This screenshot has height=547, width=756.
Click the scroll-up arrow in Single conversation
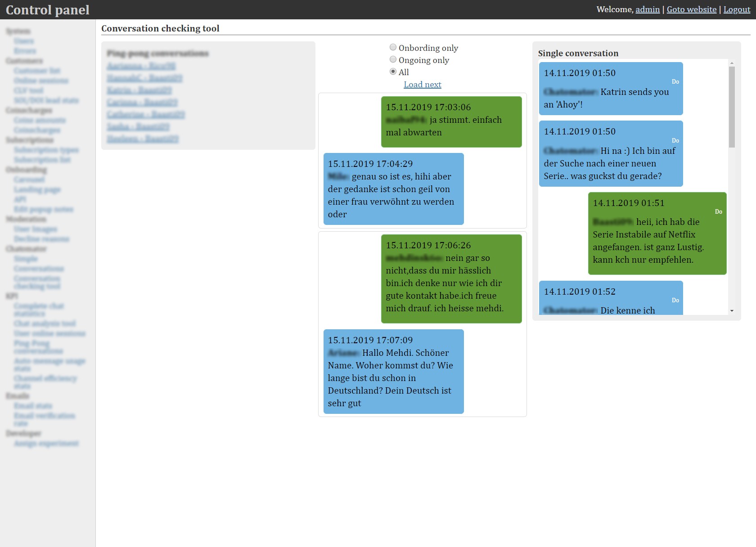[732, 63]
